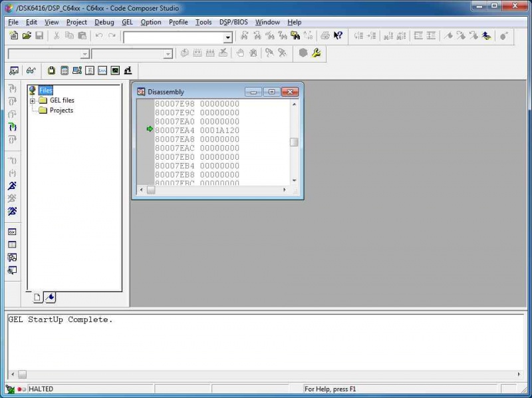Click the context Help pointer icon
The width and height of the screenshot is (532, 398).
[x=338, y=36]
